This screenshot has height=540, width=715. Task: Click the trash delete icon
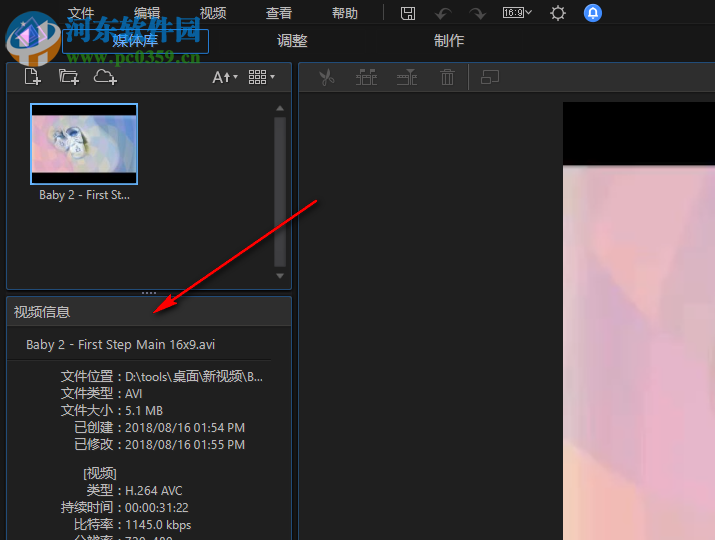(x=447, y=77)
